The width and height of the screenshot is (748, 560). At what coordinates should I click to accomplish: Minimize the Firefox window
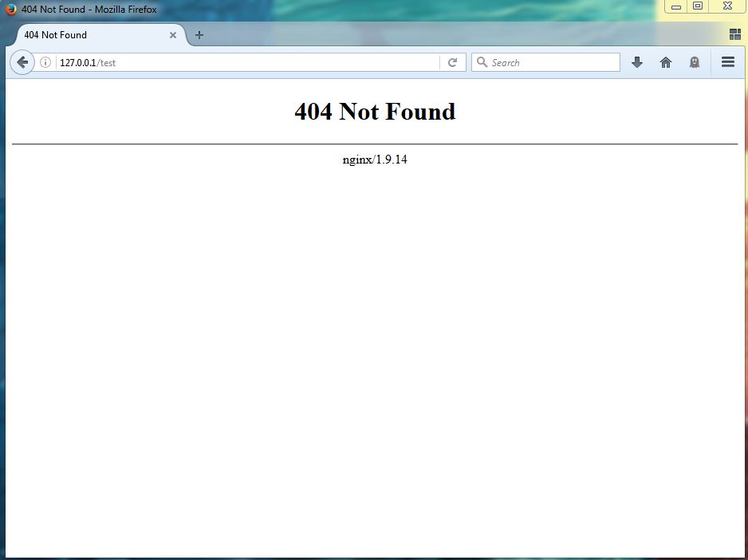pyautogui.click(x=676, y=6)
